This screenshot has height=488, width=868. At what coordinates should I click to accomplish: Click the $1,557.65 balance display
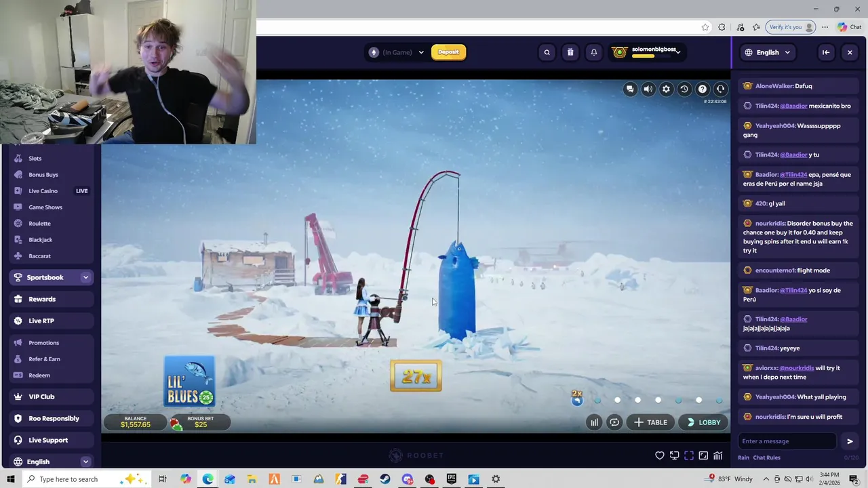pyautogui.click(x=135, y=422)
